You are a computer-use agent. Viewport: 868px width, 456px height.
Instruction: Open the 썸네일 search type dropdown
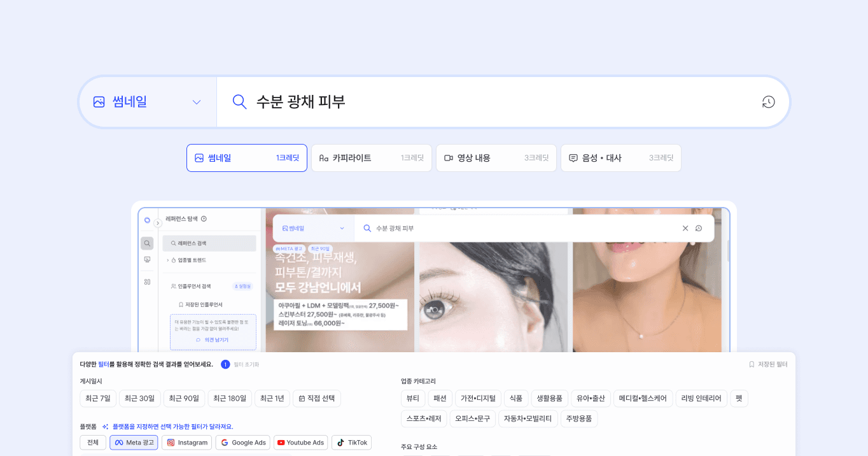pyautogui.click(x=148, y=102)
